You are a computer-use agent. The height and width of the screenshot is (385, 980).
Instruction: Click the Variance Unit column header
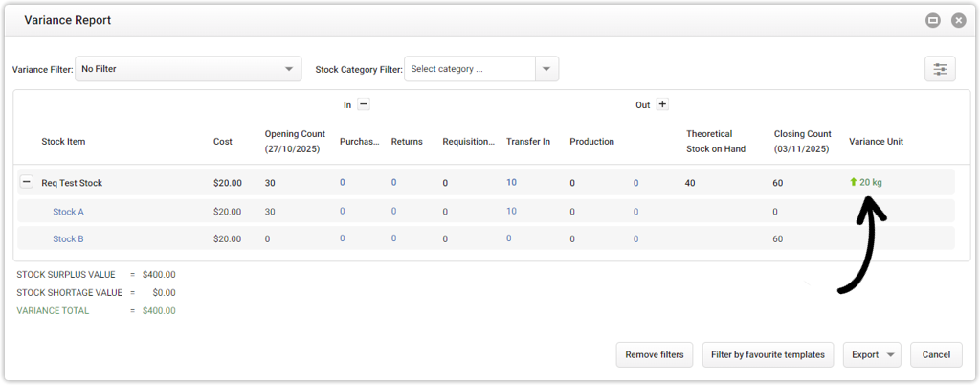[x=876, y=142]
